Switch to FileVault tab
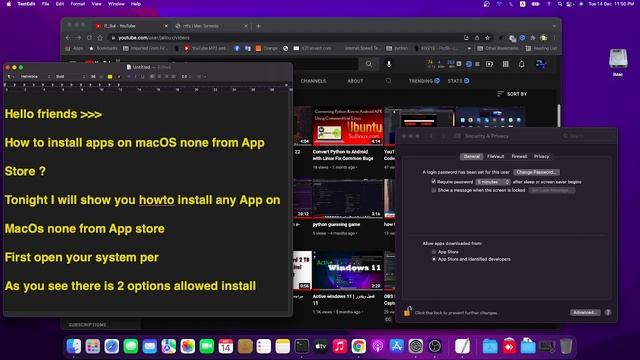Image resolution: width=640 pixels, height=360 pixels. tap(496, 156)
